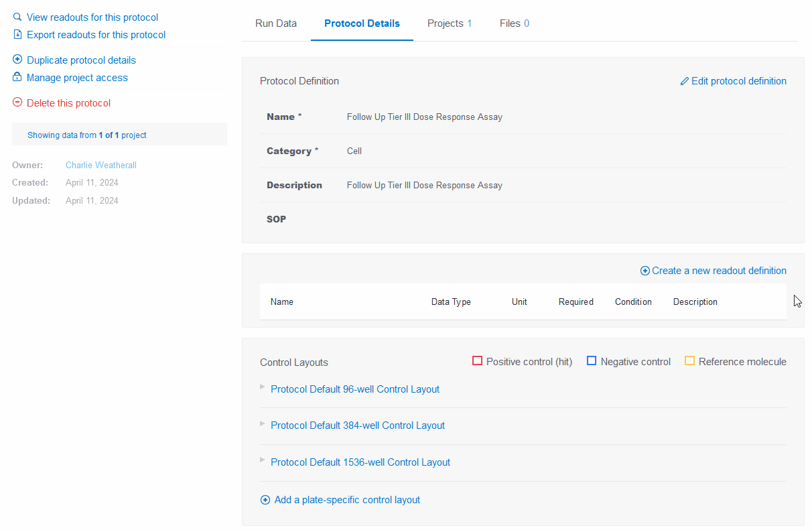Click the plus icon beside Duplicate protocol details
812x530 pixels.
[x=17, y=60]
